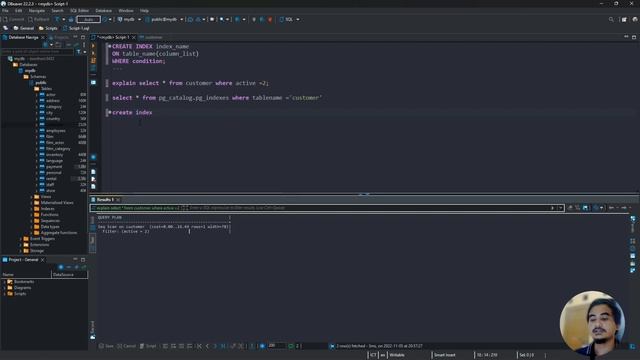Click Cancel in the results toolbar
This screenshot has height=360, width=640.
(x=127, y=346)
